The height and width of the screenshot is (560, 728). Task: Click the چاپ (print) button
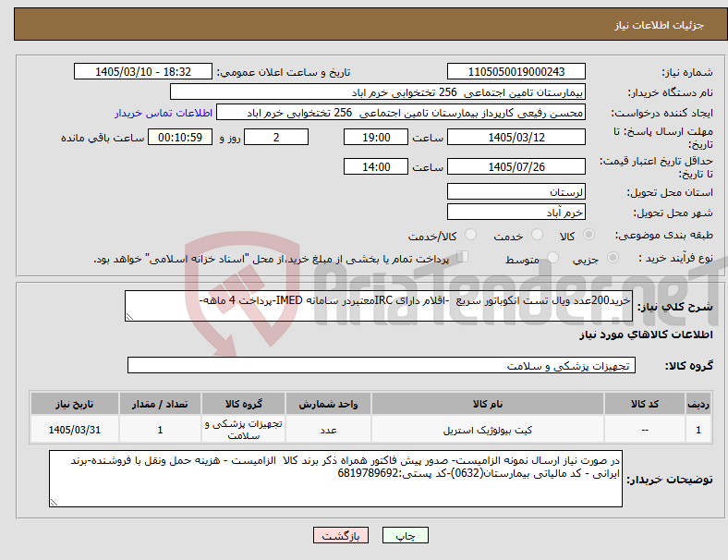405,535
